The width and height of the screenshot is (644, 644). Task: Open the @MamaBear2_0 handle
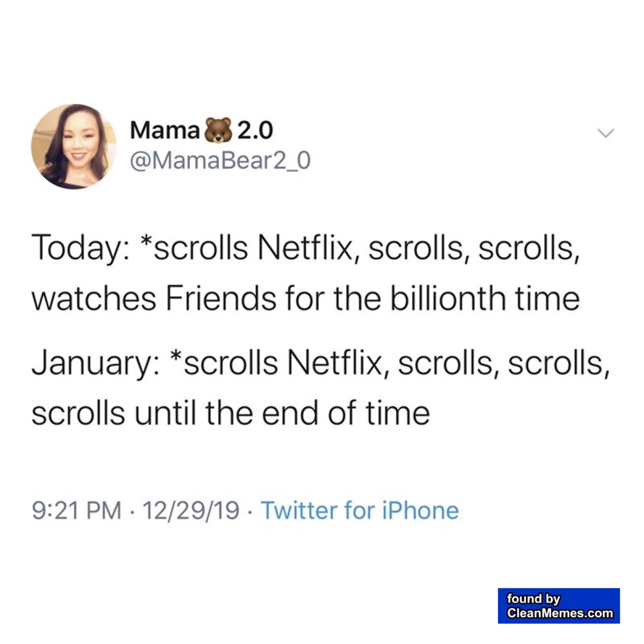coord(220,160)
